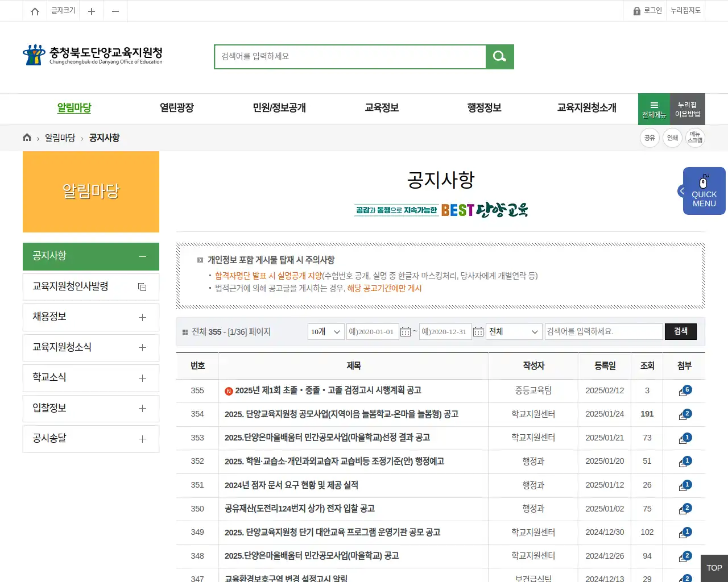Click start date field 예)2020-01-01
The image size is (728, 582).
[x=373, y=331]
